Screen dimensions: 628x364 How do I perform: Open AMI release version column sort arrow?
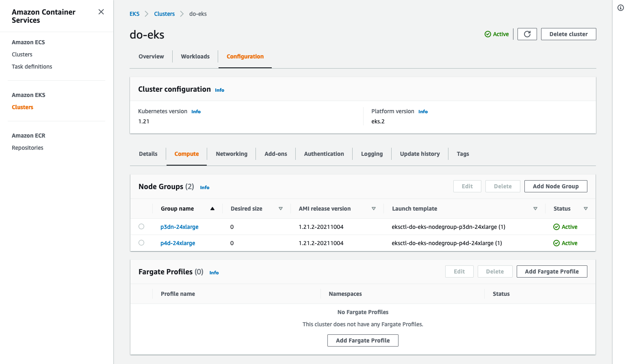(374, 209)
